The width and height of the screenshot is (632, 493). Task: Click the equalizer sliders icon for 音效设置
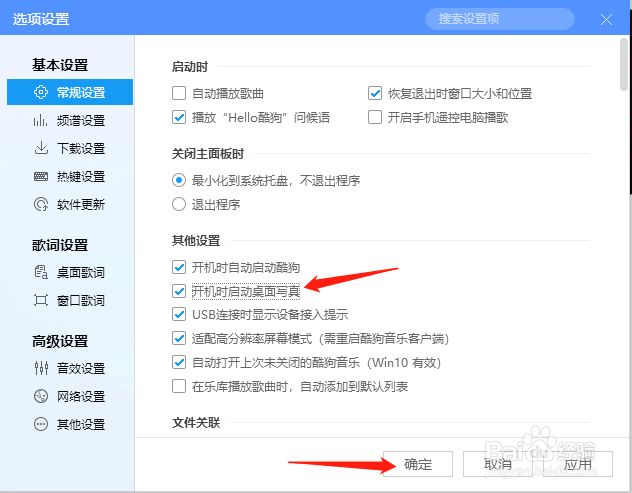[x=41, y=368]
